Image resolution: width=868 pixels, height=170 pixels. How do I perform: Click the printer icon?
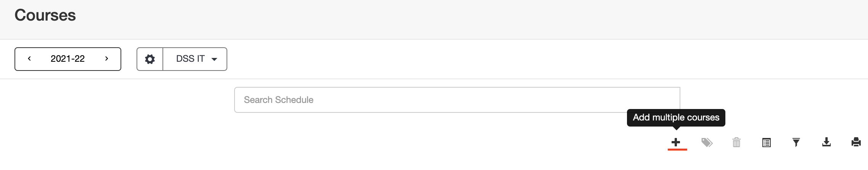coord(856,143)
